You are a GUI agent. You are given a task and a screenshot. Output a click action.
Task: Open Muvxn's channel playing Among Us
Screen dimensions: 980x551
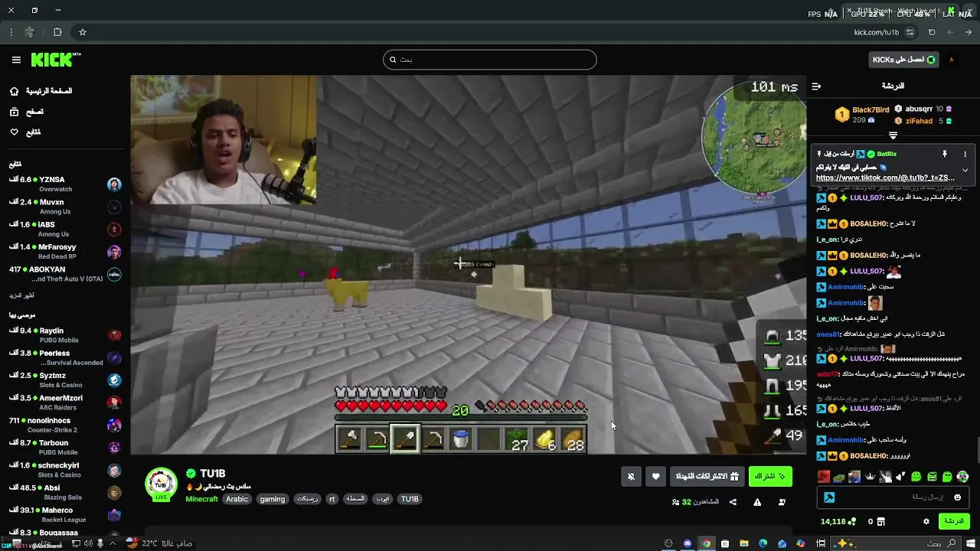(65, 207)
